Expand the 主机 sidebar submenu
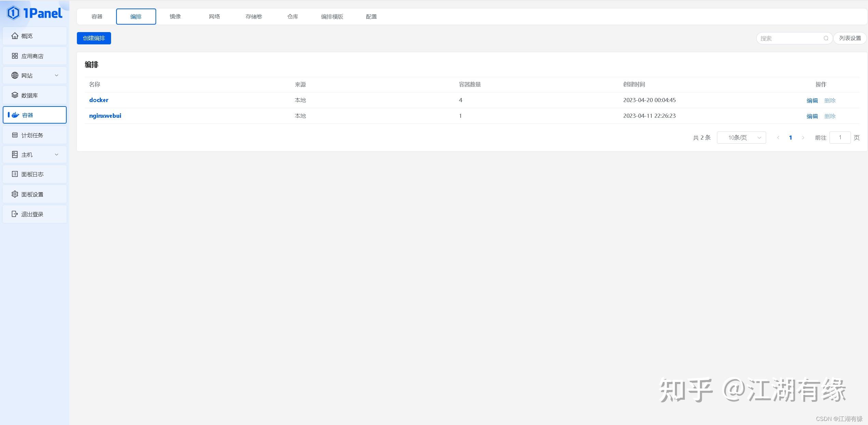Screen dimensions: 868x425 [x=57, y=155]
